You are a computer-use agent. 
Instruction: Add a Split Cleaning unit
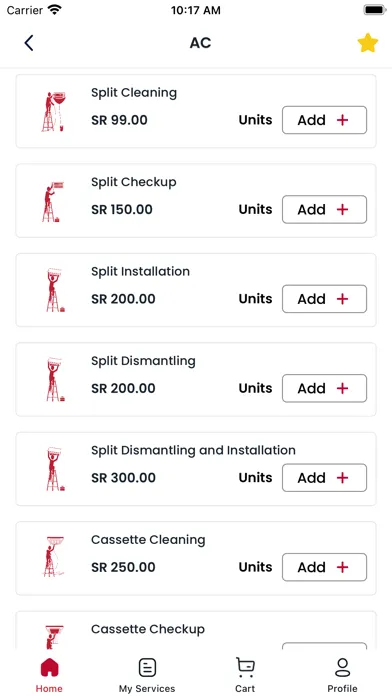pos(325,120)
